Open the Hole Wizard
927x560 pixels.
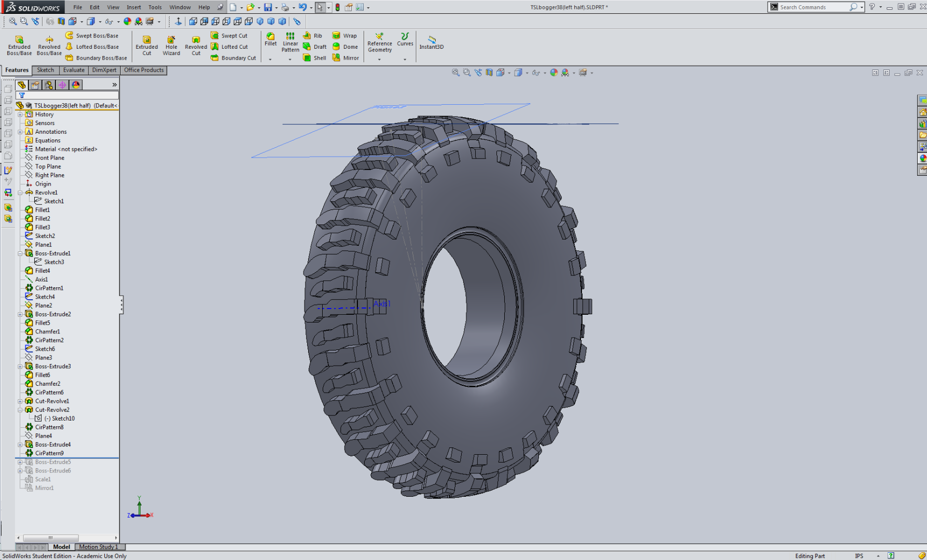[171, 45]
